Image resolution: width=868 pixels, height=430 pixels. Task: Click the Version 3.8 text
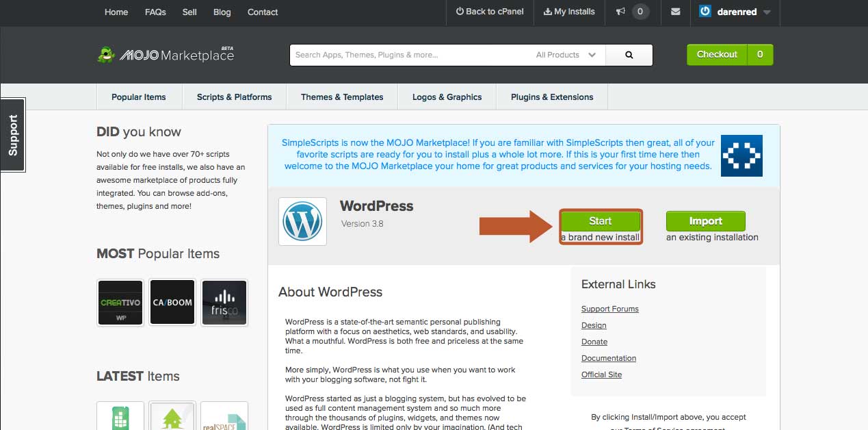click(363, 224)
